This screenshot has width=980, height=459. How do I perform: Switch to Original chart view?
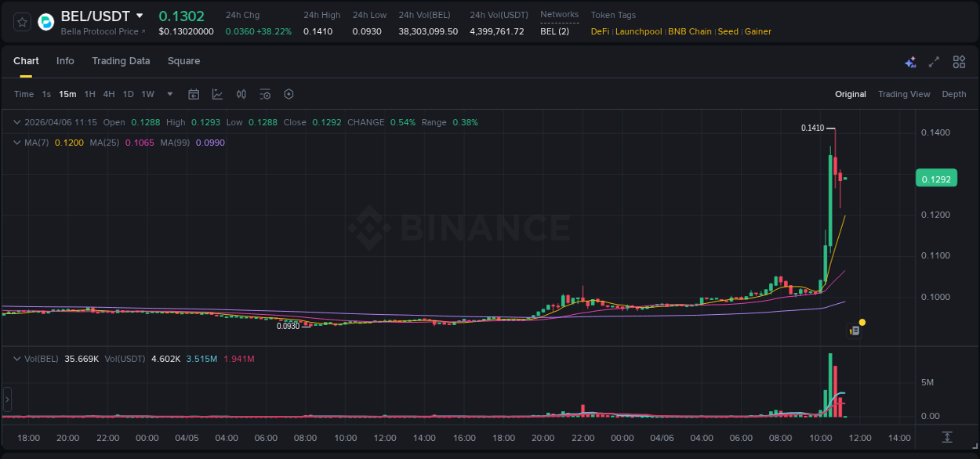(851, 94)
